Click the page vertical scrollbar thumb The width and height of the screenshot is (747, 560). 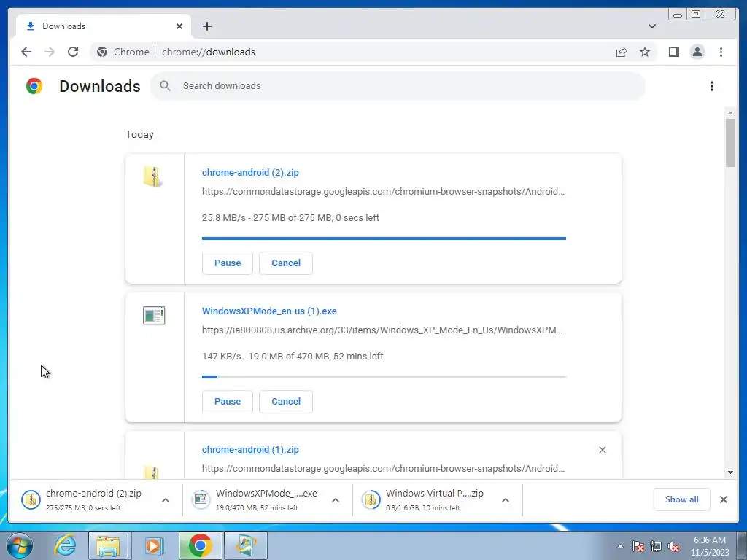click(x=730, y=143)
